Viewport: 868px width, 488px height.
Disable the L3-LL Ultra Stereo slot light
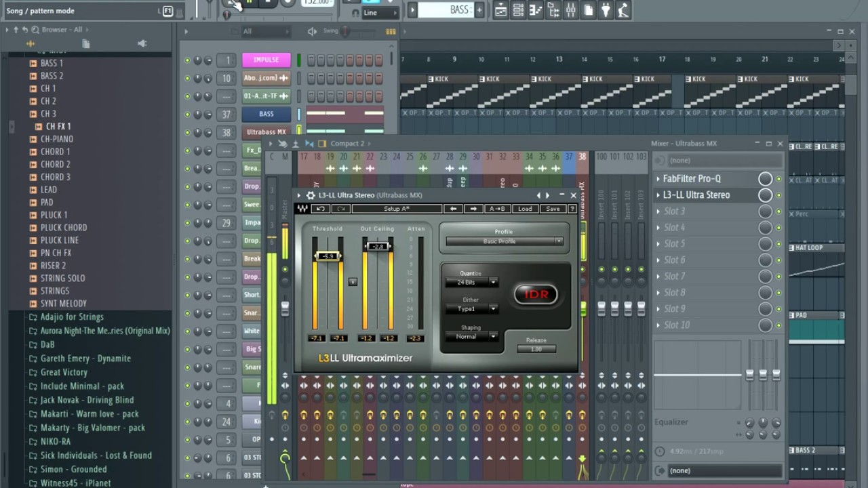pyautogui.click(x=778, y=195)
